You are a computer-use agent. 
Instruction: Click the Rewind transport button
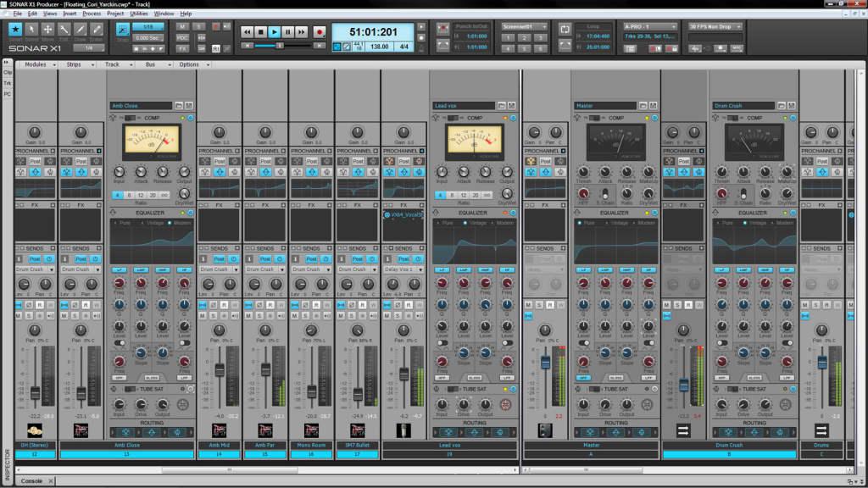pos(247,31)
